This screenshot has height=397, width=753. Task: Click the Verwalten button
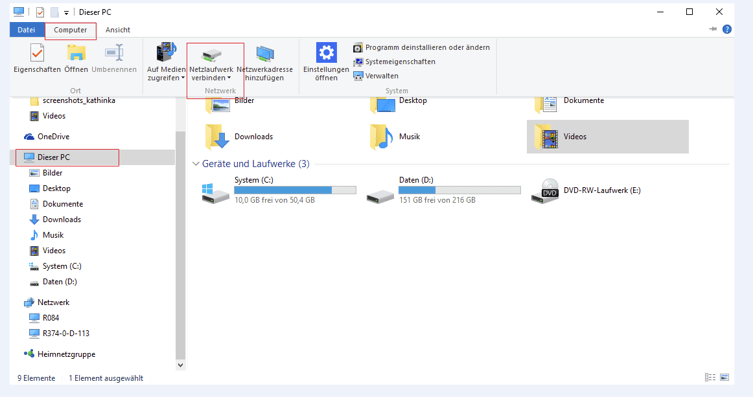click(x=376, y=76)
